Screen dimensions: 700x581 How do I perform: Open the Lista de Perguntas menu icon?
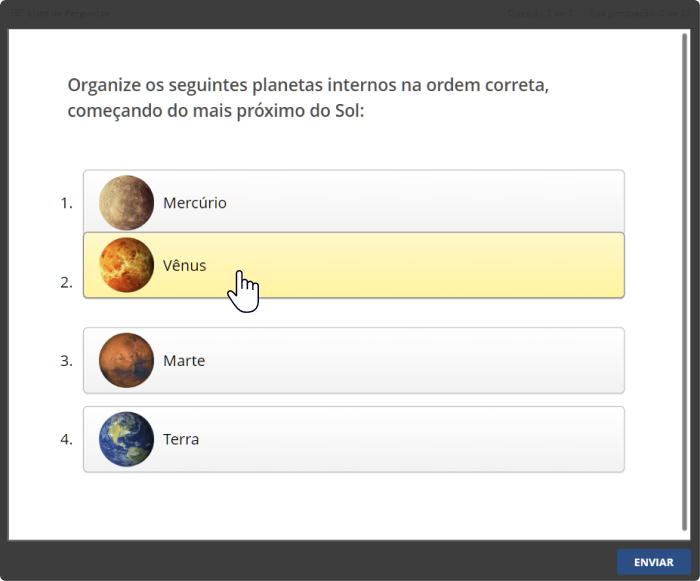pos(16,13)
